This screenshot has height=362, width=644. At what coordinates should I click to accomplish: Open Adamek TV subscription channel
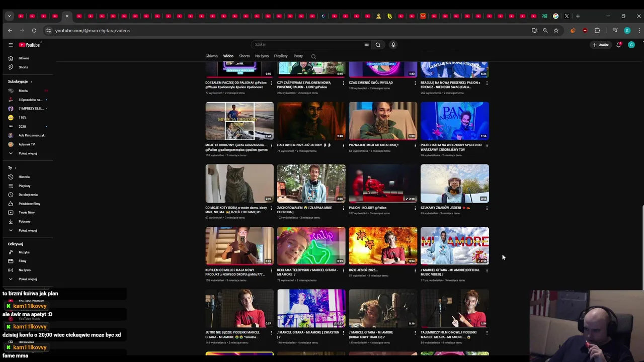(x=27, y=144)
